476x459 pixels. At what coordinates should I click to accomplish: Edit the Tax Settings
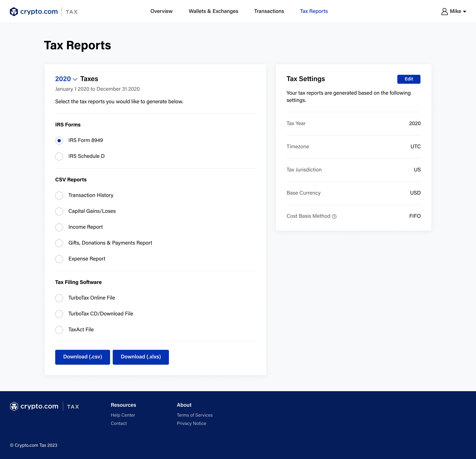click(409, 79)
